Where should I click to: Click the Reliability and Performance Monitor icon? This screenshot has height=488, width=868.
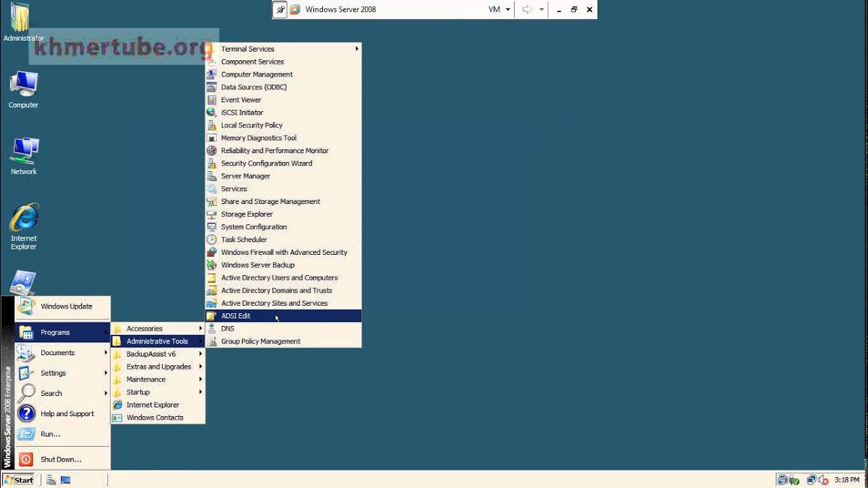pos(212,150)
